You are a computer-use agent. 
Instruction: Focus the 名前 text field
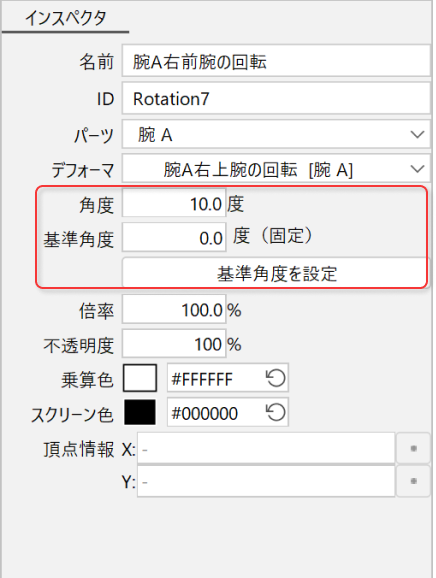[276, 61]
